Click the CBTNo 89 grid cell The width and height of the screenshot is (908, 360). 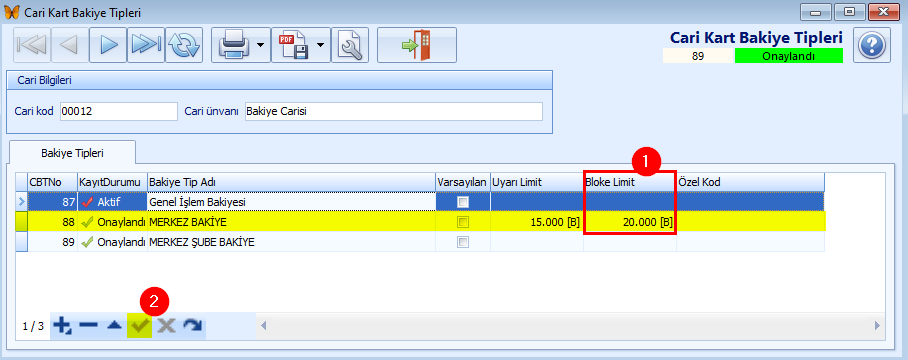click(x=53, y=243)
